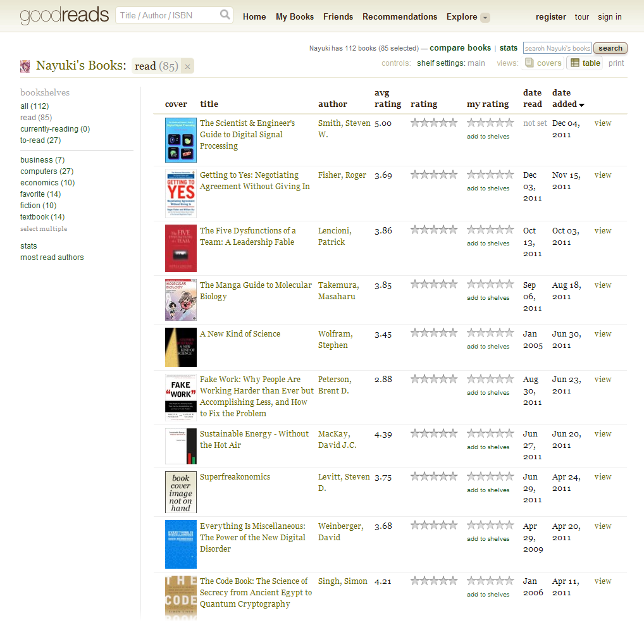The image size is (644, 644).
Task: Click the sign in link
Action: pos(609,17)
